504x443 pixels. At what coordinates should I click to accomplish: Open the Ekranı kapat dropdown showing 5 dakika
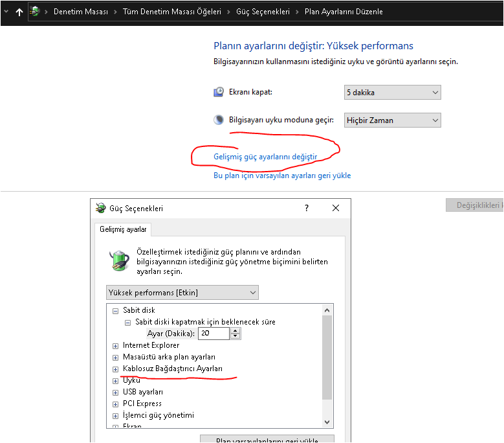[393, 93]
